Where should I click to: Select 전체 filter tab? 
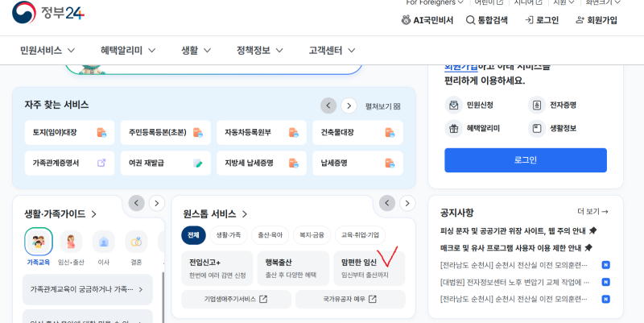(193, 235)
